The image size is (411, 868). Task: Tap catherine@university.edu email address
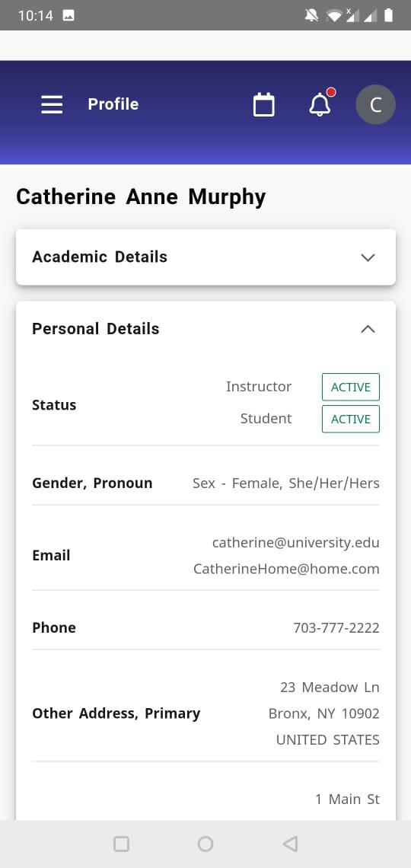(296, 542)
